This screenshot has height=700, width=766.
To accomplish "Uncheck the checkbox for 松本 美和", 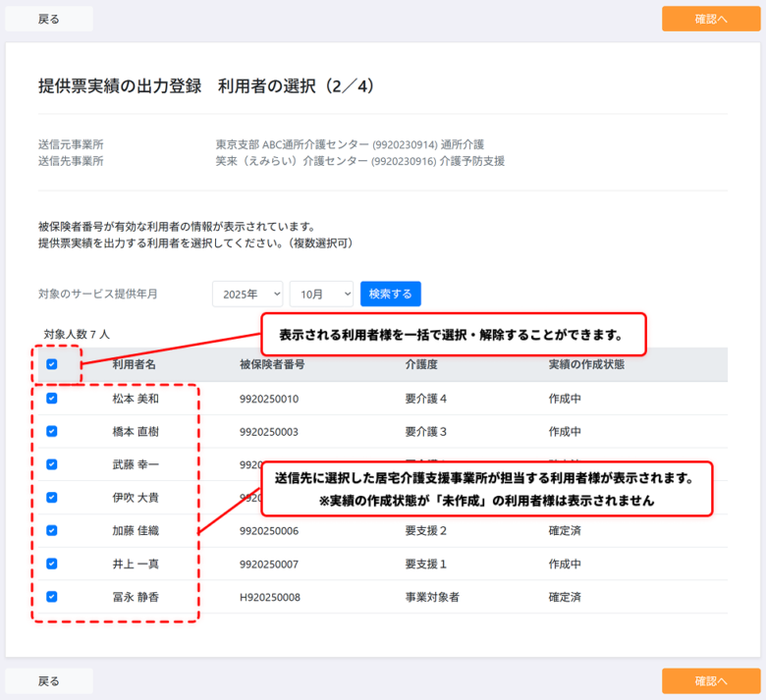I will coord(52,399).
